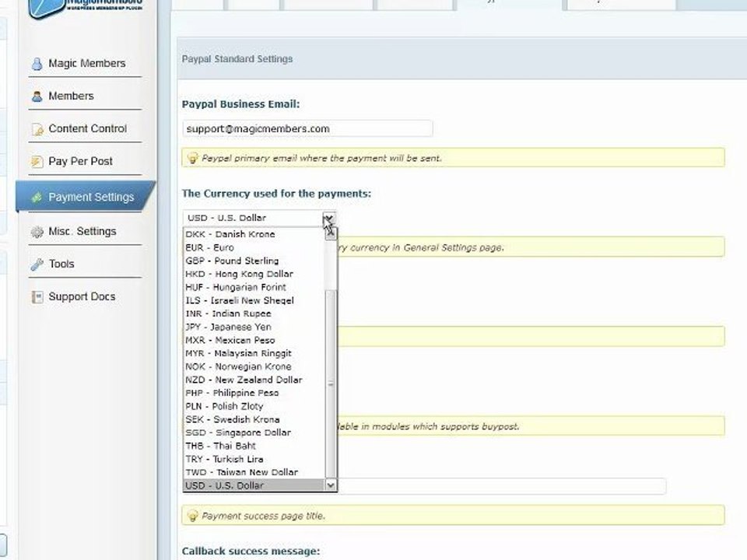This screenshot has height=560, width=747.
Task: Click the Pay Per Post icon
Action: click(x=37, y=162)
